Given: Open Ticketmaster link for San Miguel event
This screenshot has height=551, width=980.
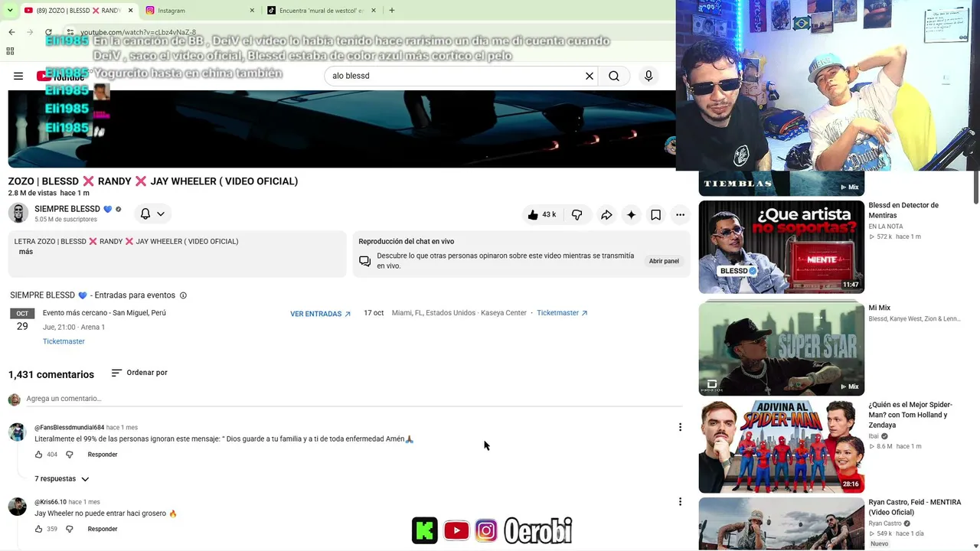Looking at the screenshot, I should click(64, 341).
